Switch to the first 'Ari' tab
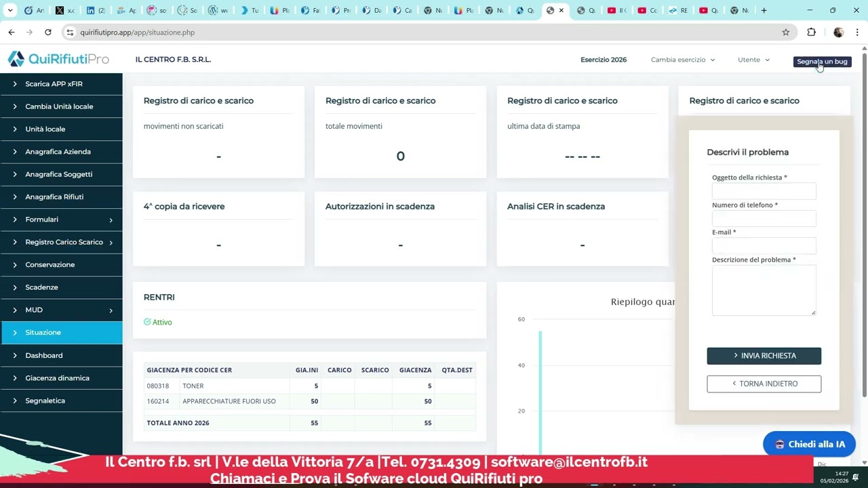Viewport: 868px width, 488px height. pyautogui.click(x=34, y=10)
